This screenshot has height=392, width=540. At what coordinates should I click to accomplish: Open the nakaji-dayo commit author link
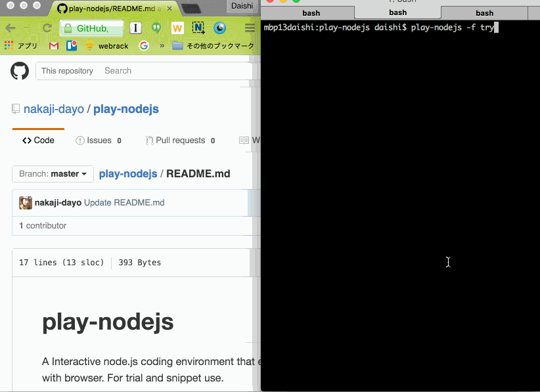[x=58, y=203]
